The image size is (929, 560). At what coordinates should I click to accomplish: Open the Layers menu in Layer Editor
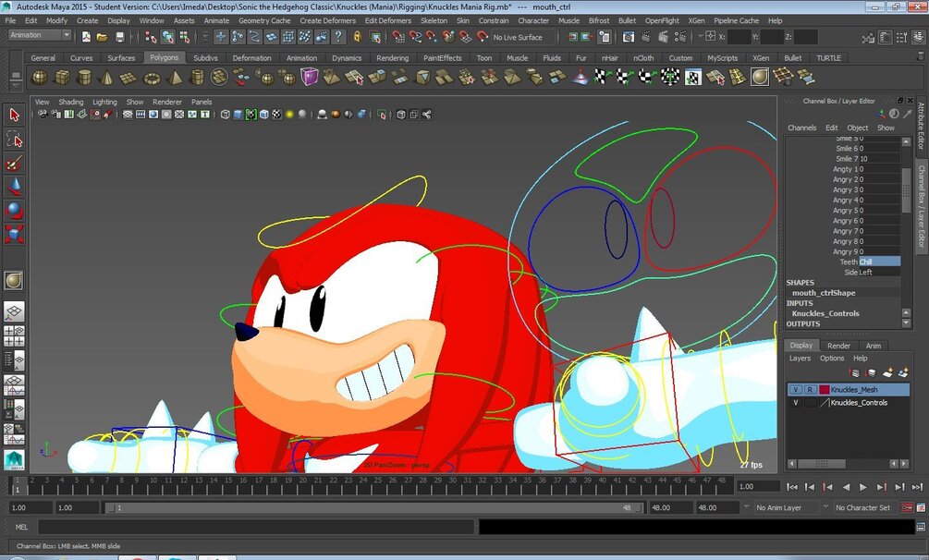coord(800,359)
